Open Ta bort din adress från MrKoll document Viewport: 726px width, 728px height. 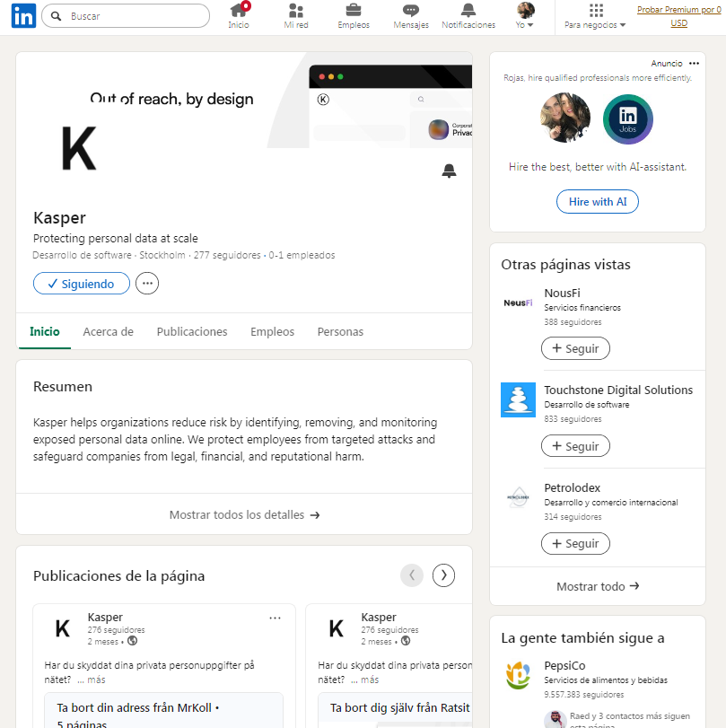click(x=164, y=711)
